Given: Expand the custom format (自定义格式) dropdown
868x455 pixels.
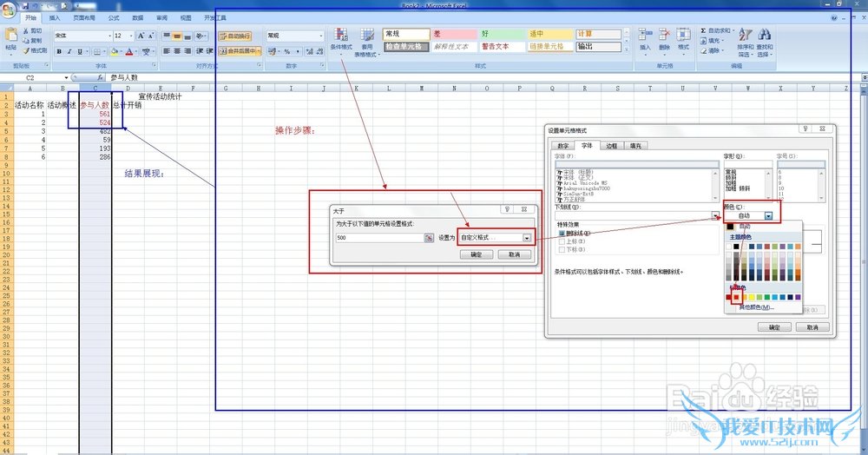Looking at the screenshot, I should point(526,237).
